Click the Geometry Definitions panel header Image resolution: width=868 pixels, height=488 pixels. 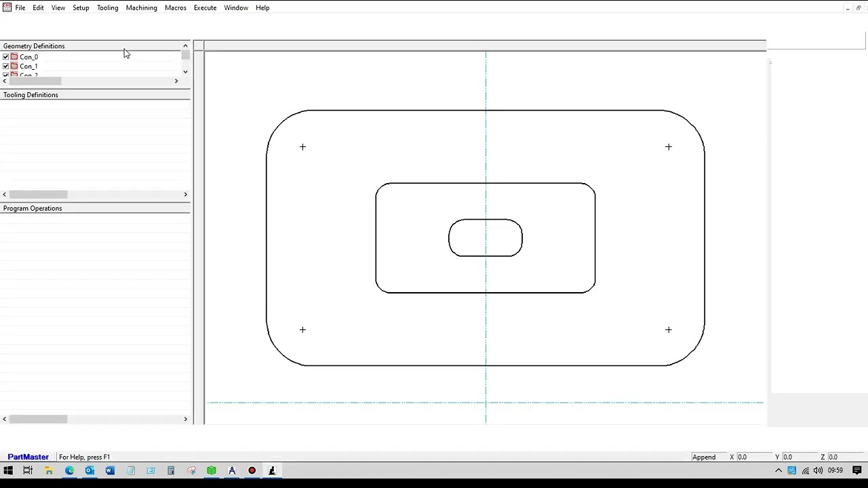(x=90, y=46)
